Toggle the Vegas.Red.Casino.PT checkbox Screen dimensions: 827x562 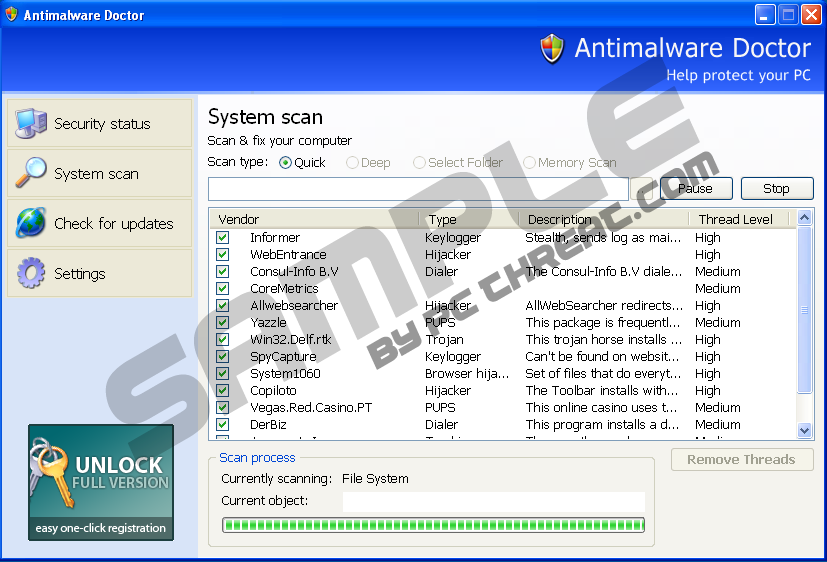(x=223, y=408)
